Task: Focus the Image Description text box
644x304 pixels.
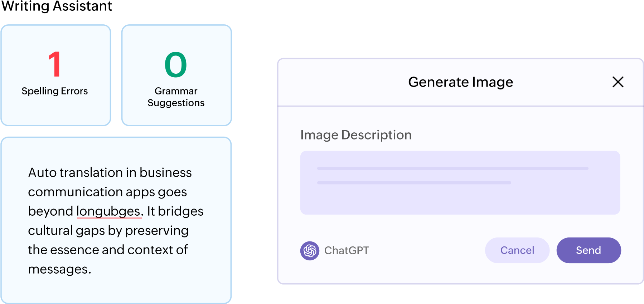Action: pos(460,183)
